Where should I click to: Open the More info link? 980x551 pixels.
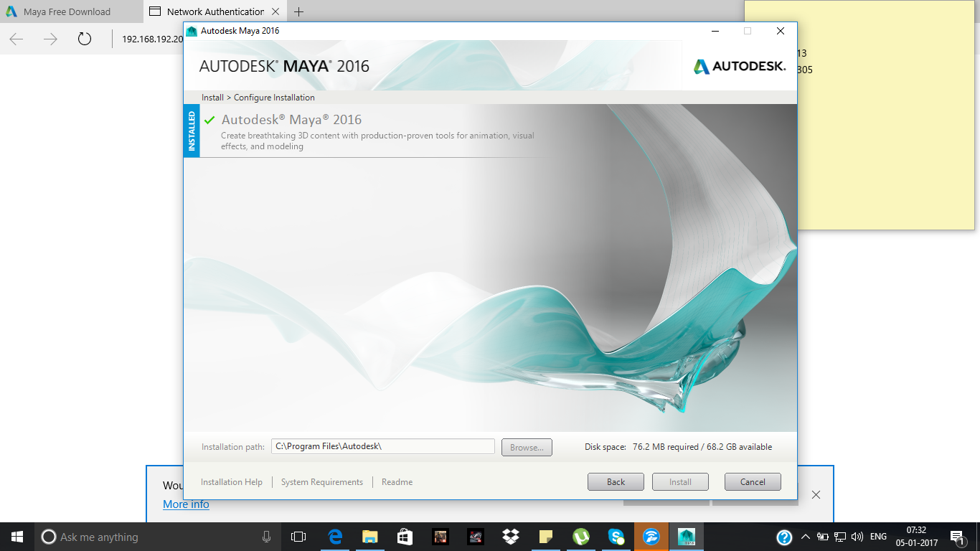186,504
